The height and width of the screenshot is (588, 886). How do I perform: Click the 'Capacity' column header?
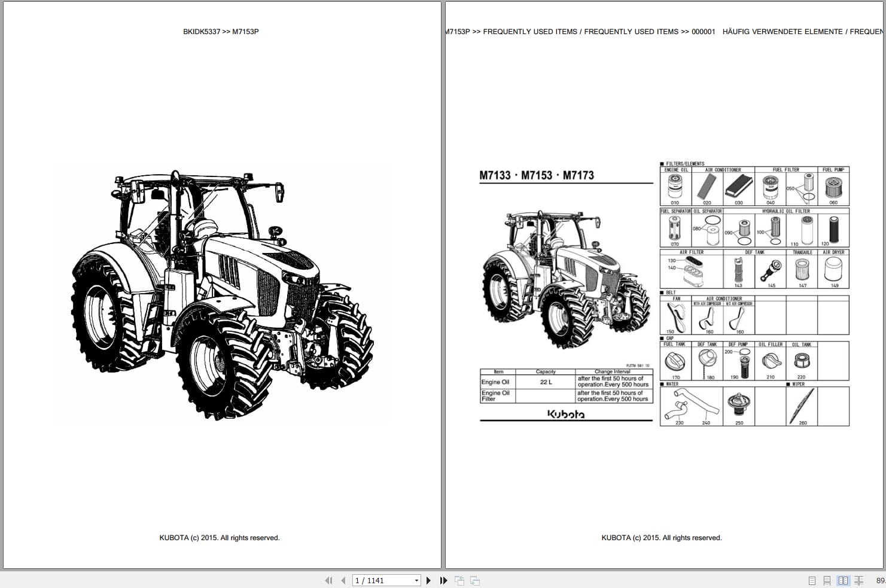click(x=546, y=371)
